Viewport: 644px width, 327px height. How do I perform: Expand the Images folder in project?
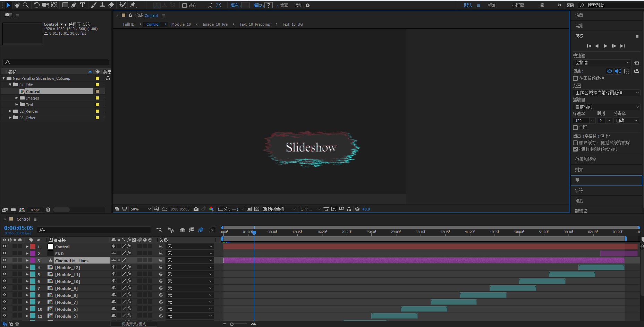(x=17, y=98)
